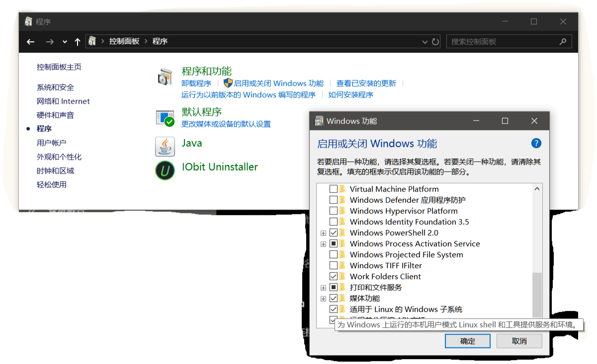The height and width of the screenshot is (364, 597).
Task: Open 控制面板主页 in sidebar
Action: pos(59,67)
